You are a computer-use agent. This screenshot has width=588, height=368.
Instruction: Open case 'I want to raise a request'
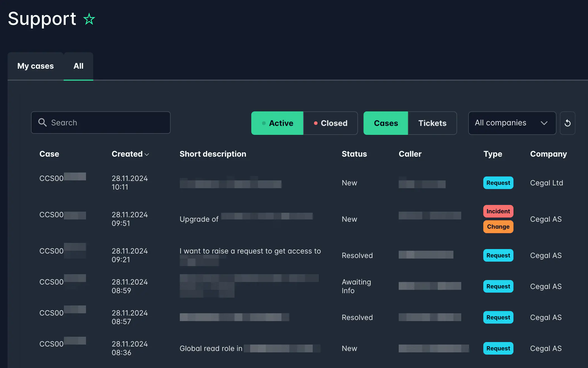(x=250, y=251)
